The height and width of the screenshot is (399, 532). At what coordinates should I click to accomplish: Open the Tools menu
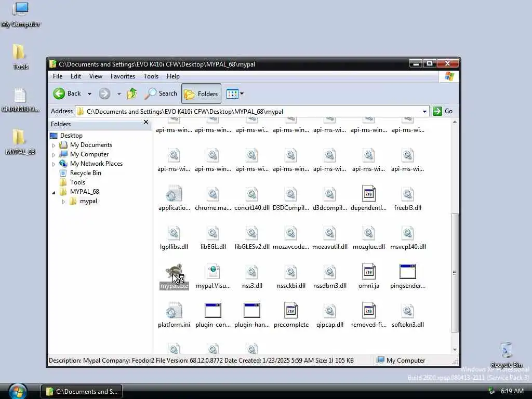(151, 76)
